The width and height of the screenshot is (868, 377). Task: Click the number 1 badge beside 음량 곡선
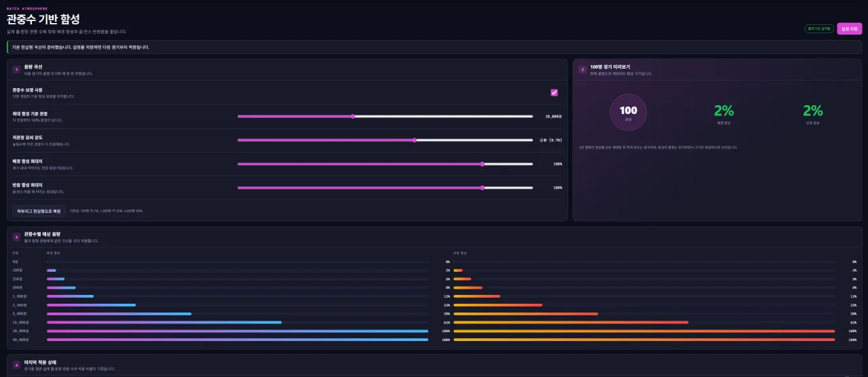click(x=16, y=68)
